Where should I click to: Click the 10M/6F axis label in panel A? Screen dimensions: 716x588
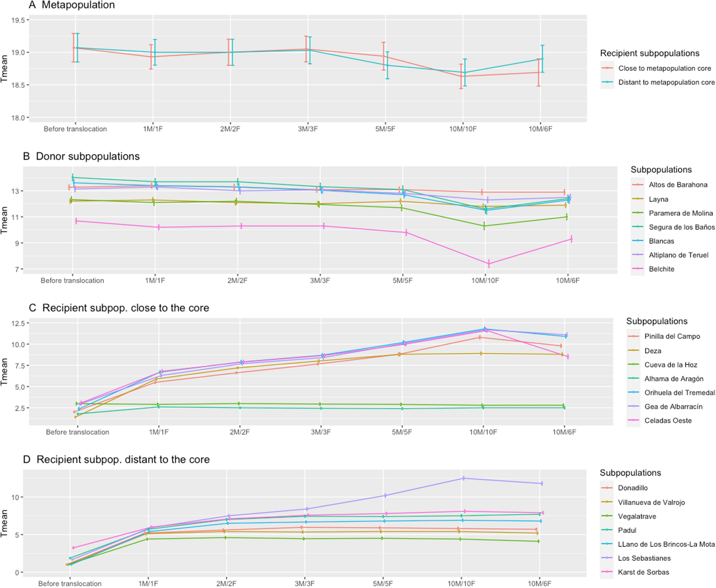[x=540, y=129]
